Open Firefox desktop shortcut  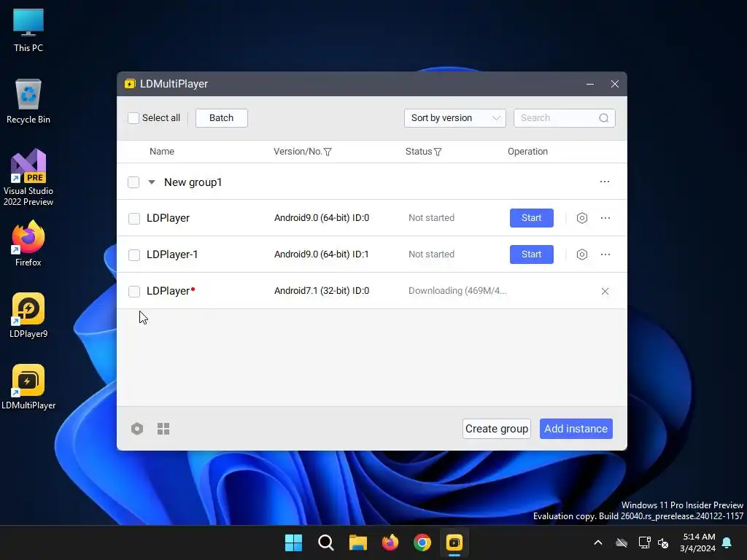click(28, 244)
